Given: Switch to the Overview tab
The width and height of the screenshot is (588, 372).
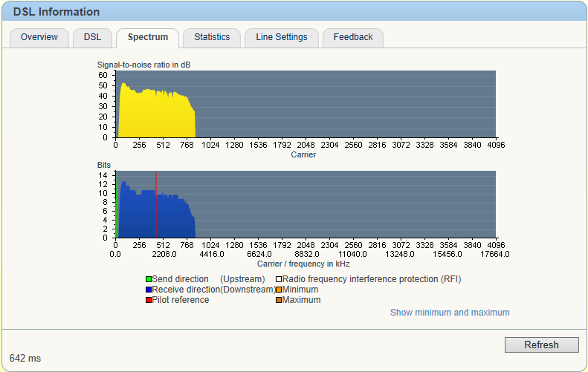Looking at the screenshot, I should [39, 37].
